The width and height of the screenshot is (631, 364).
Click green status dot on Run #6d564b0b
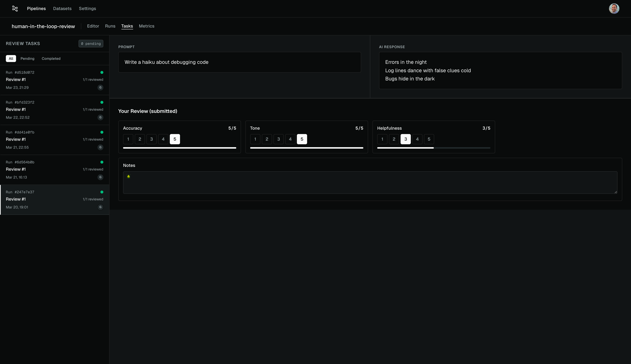(102, 162)
